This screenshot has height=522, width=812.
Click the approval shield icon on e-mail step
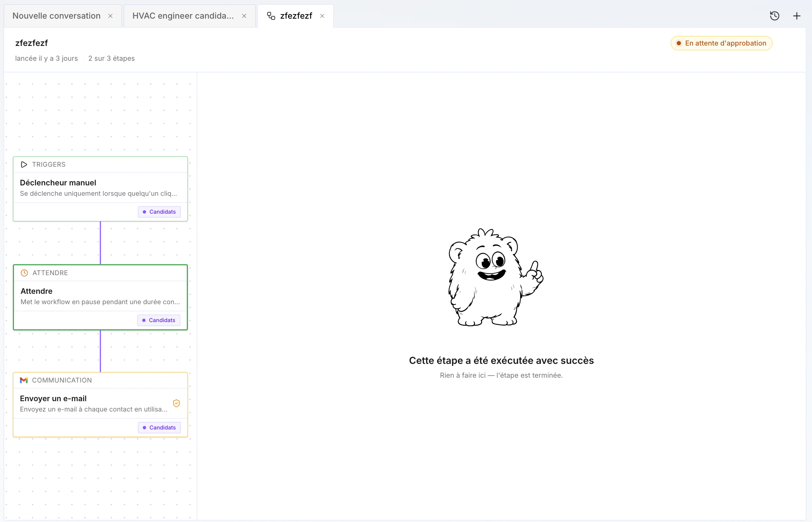(x=176, y=403)
